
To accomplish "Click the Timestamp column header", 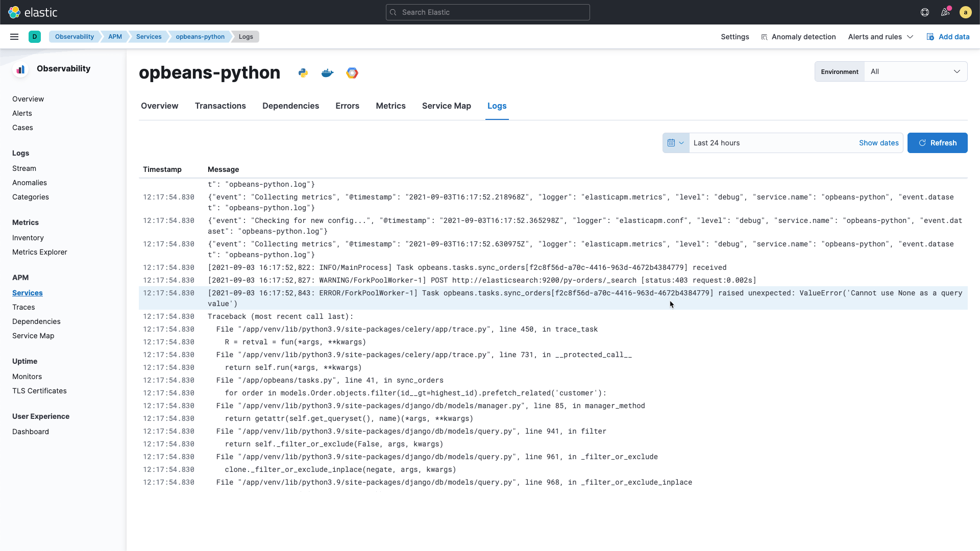I will (x=162, y=169).
